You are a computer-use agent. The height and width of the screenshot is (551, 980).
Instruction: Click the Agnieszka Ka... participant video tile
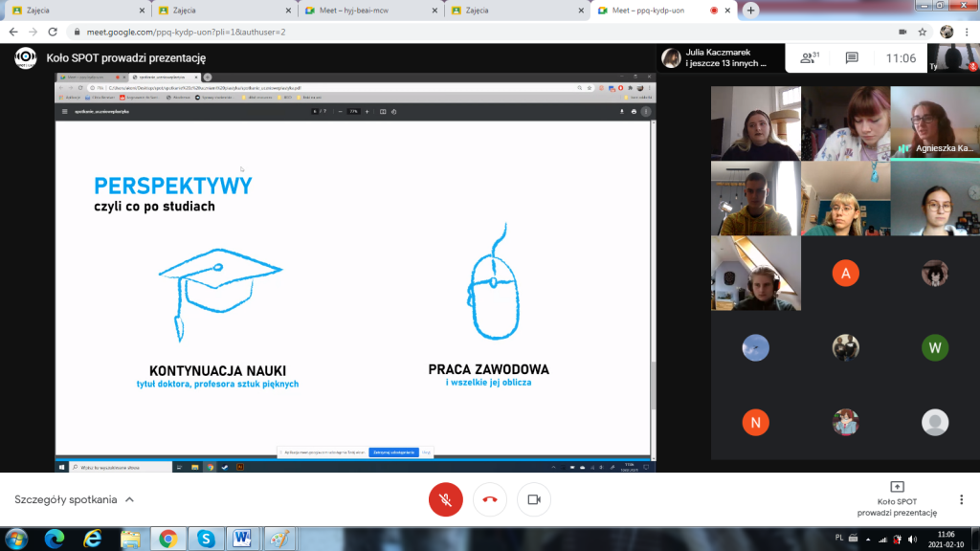pyautogui.click(x=934, y=122)
